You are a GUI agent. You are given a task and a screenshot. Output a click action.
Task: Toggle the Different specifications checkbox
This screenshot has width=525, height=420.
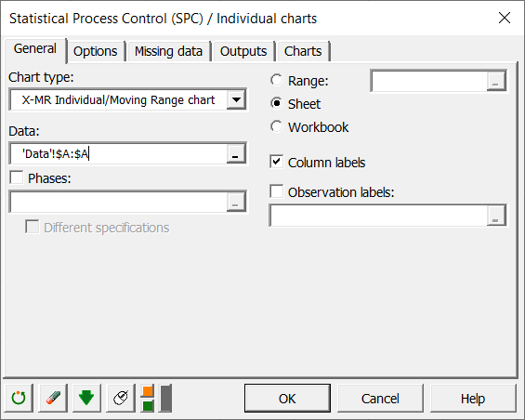tap(33, 227)
